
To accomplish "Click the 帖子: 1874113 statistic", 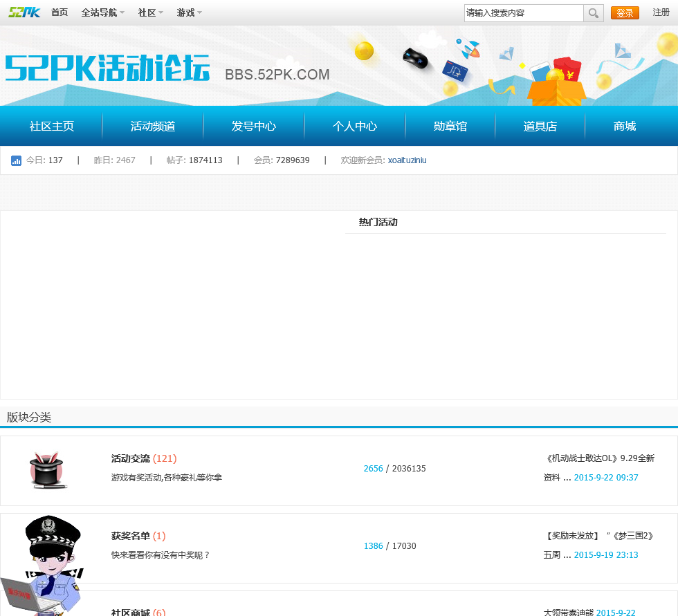I will [x=194, y=160].
